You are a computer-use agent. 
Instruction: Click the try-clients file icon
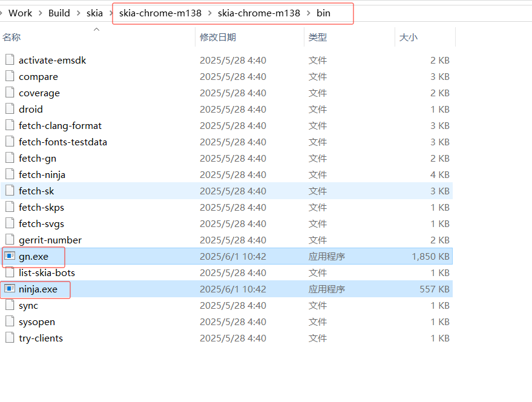(10, 337)
